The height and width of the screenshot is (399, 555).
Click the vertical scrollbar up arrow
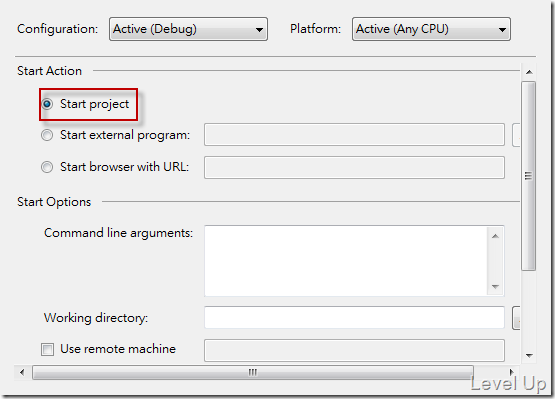529,72
